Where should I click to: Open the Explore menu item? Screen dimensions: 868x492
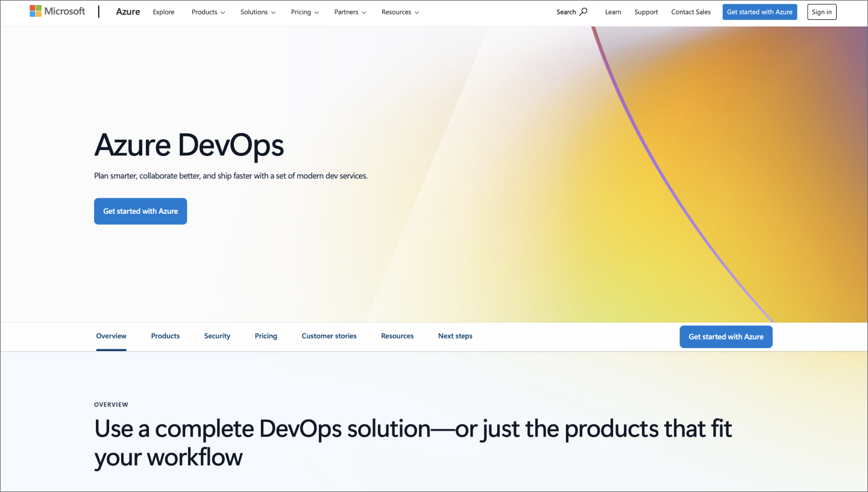pos(163,12)
